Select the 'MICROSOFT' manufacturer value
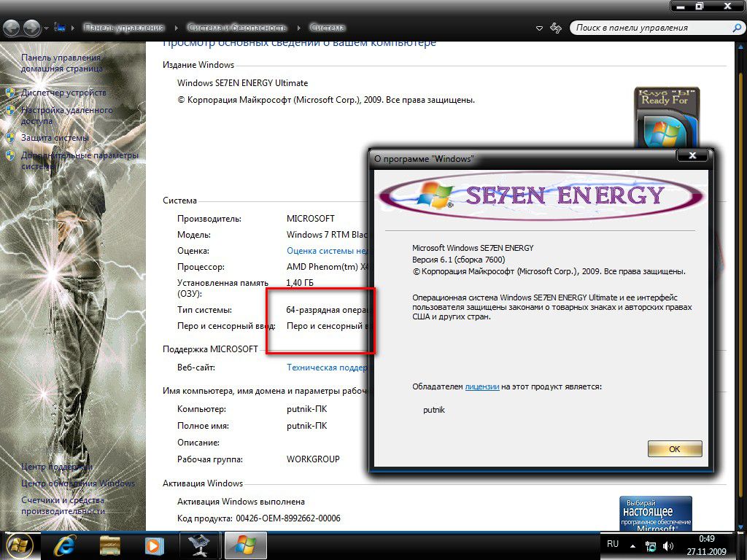Image resolution: width=747 pixels, height=560 pixels. pyautogui.click(x=311, y=219)
